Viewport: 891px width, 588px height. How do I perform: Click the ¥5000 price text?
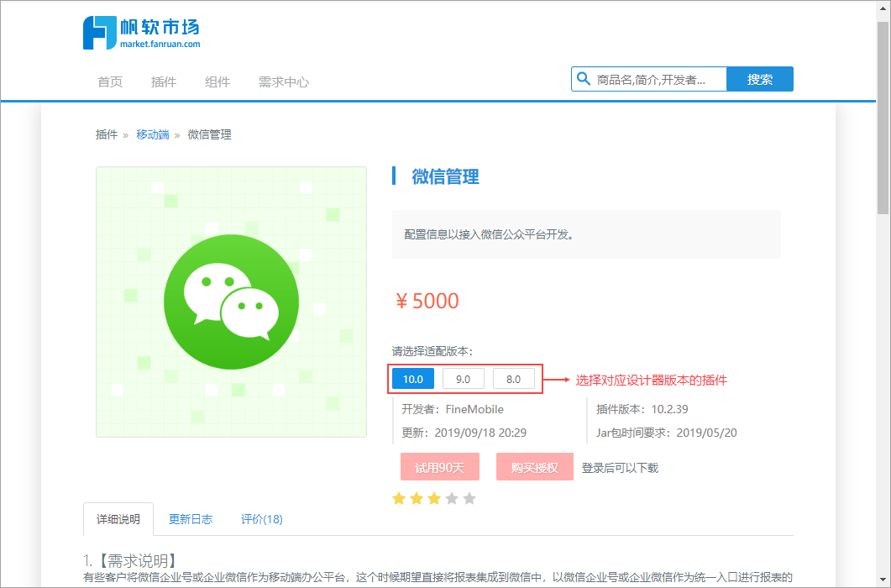tap(427, 301)
